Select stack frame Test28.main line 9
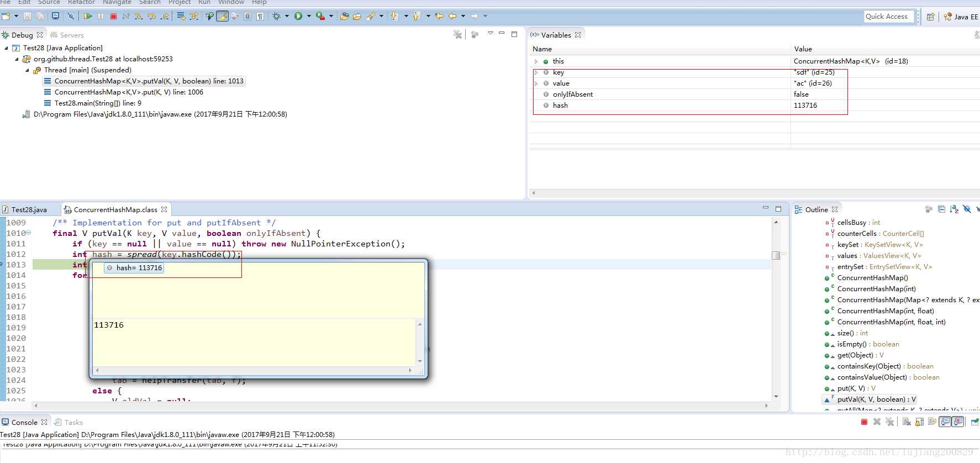980x463 pixels. coord(93,103)
